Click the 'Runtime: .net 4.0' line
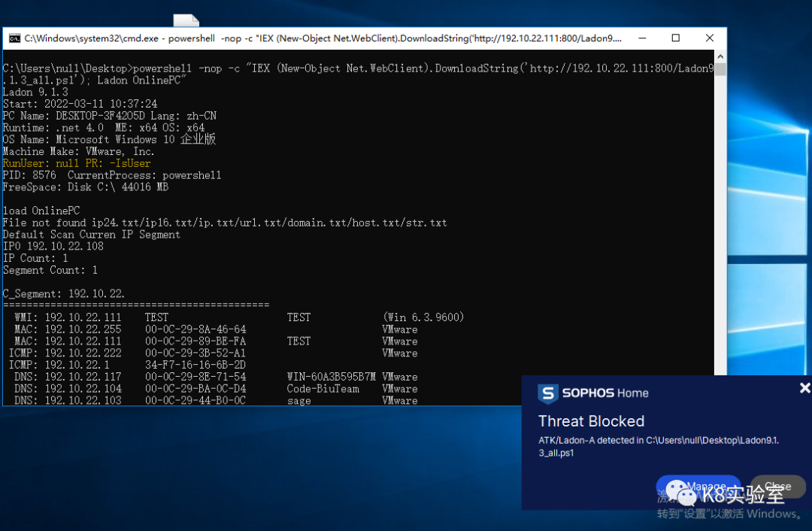812x531 pixels. coord(104,128)
